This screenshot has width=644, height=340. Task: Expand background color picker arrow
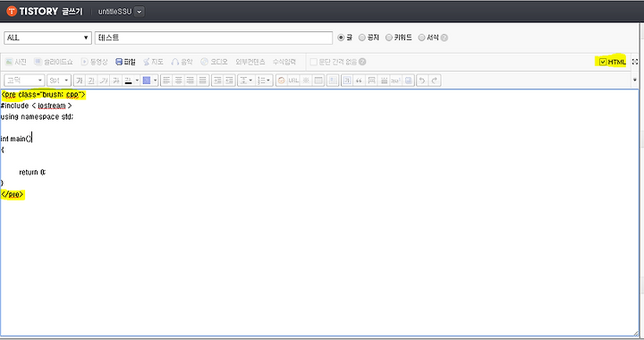pos(156,81)
